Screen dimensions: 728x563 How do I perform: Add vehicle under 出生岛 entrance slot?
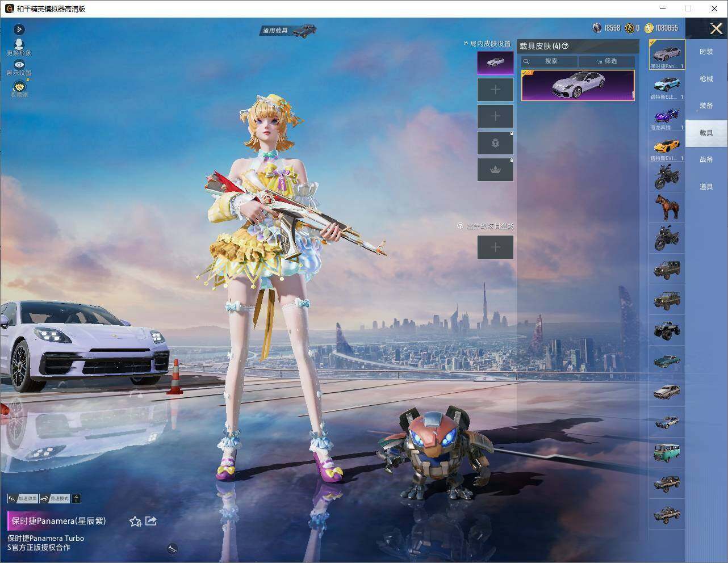(495, 247)
